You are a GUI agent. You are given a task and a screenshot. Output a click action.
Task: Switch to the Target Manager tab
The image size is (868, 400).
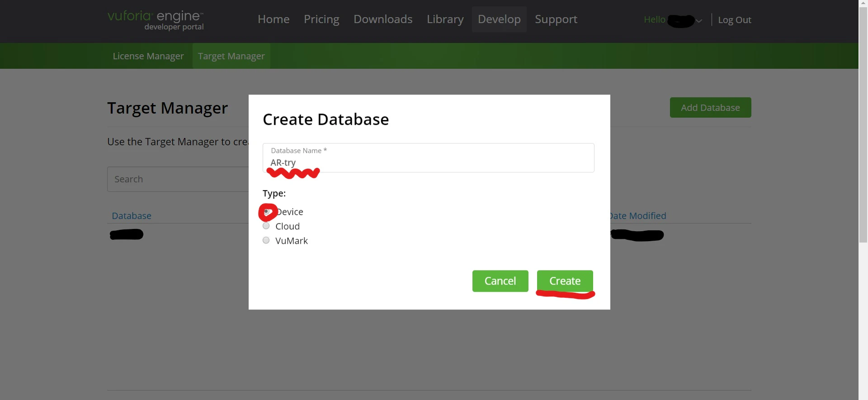pos(231,56)
